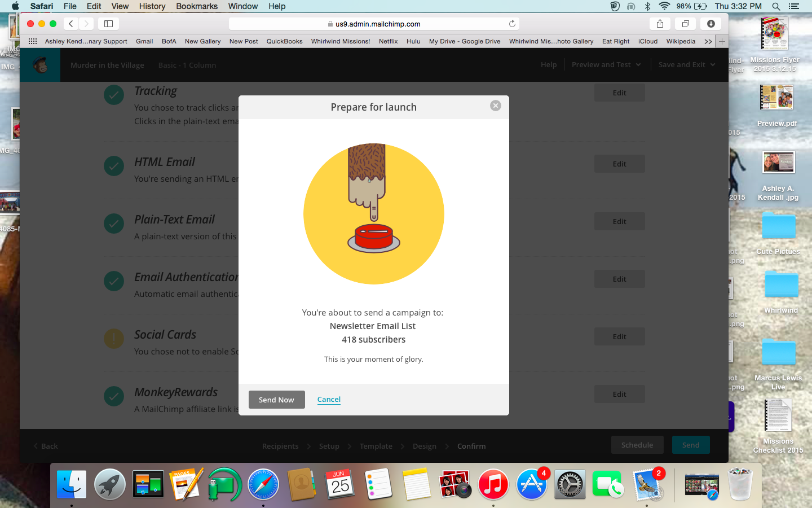Viewport: 812px width, 508px height.
Task: Open the Bookmarks menu in menu bar
Action: [197, 6]
